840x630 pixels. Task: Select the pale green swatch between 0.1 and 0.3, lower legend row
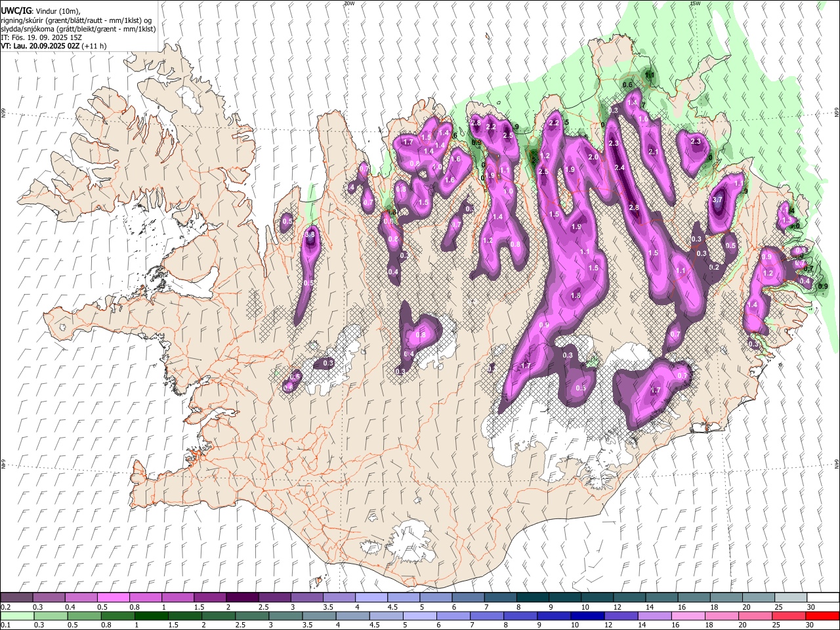17,616
